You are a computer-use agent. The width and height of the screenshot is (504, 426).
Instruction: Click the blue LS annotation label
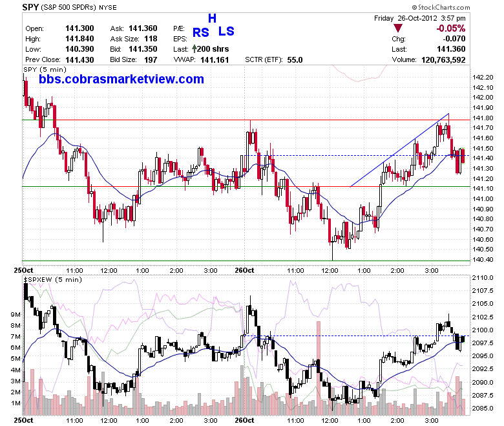(x=226, y=31)
